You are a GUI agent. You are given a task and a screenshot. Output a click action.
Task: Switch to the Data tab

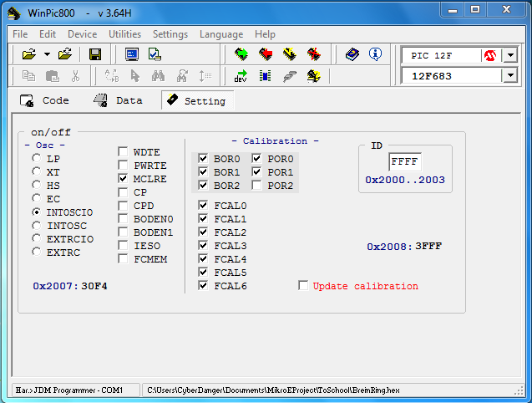point(118,100)
